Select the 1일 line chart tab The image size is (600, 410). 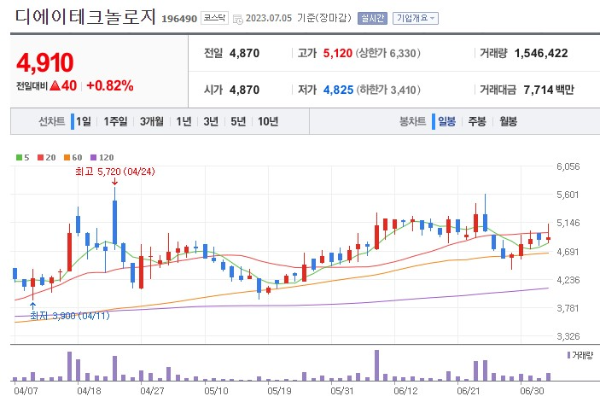point(83,122)
